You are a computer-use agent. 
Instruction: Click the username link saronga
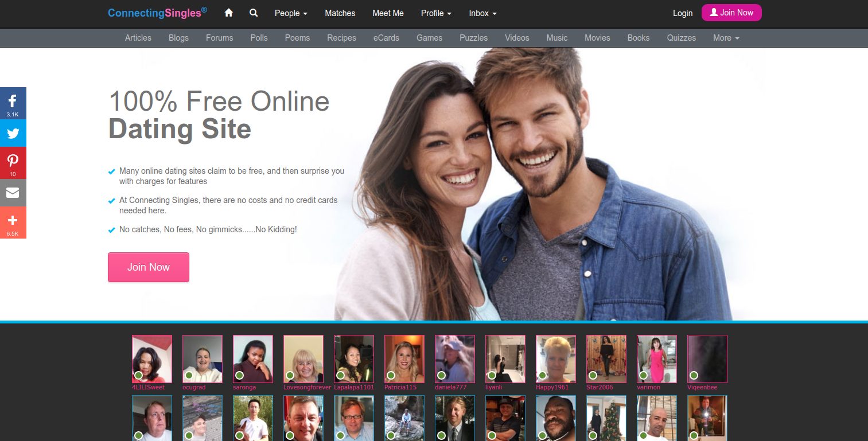coord(244,387)
